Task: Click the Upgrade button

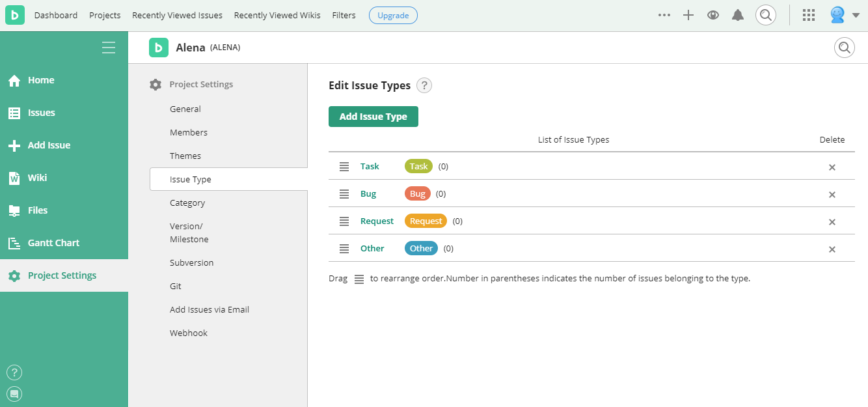Action: [393, 15]
